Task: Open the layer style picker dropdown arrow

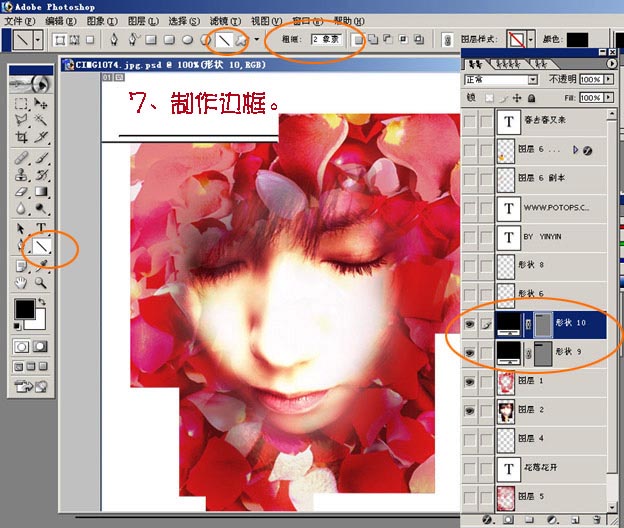Action: click(531, 39)
